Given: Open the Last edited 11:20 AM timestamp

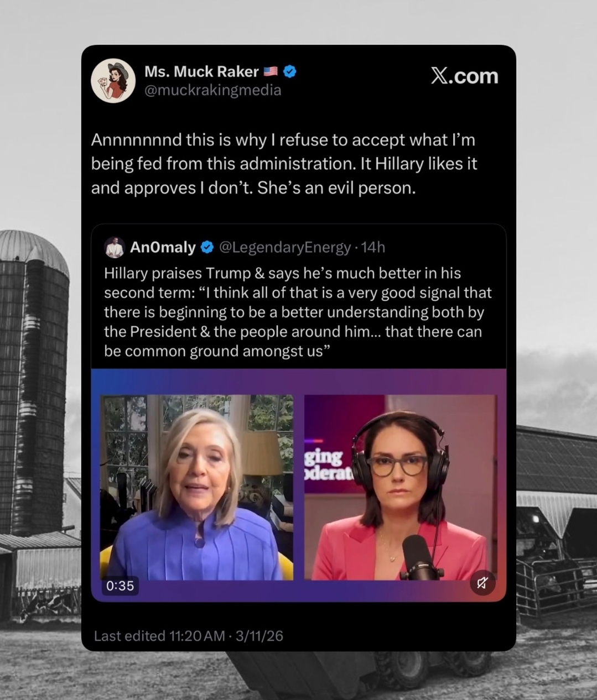Looking at the screenshot, I should coord(188,636).
